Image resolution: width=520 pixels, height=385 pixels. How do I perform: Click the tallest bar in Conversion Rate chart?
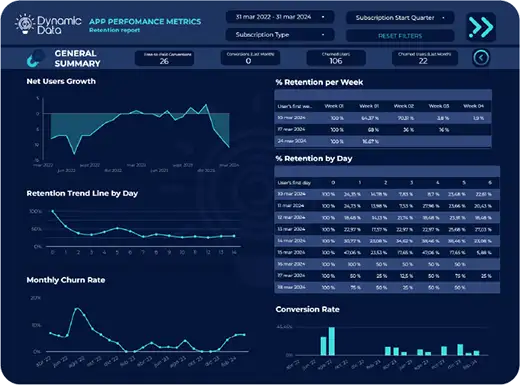(x=332, y=341)
